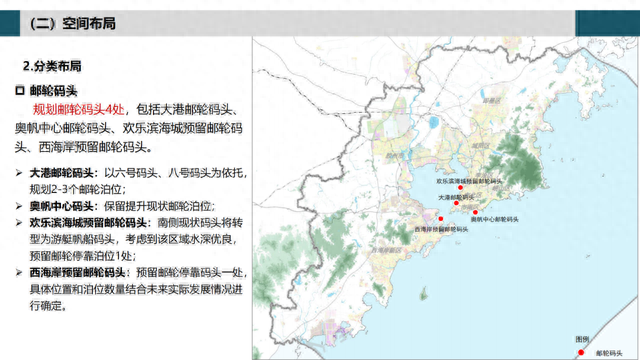This screenshot has width=640, height=360.
Task: Click the 欢乐滨海城预留邮轮码头 map label text
Action: point(469,181)
